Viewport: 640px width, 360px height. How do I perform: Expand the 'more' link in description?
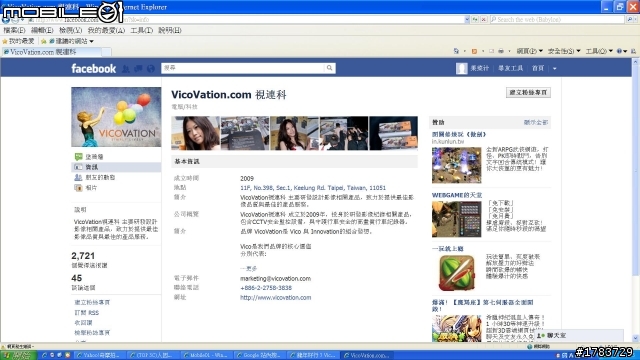pyautogui.click(x=249, y=269)
